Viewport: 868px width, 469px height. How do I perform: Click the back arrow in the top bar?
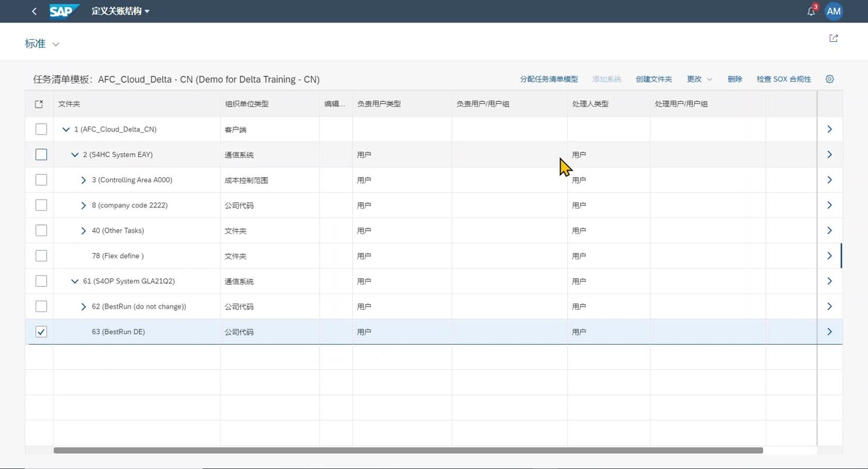[34, 11]
